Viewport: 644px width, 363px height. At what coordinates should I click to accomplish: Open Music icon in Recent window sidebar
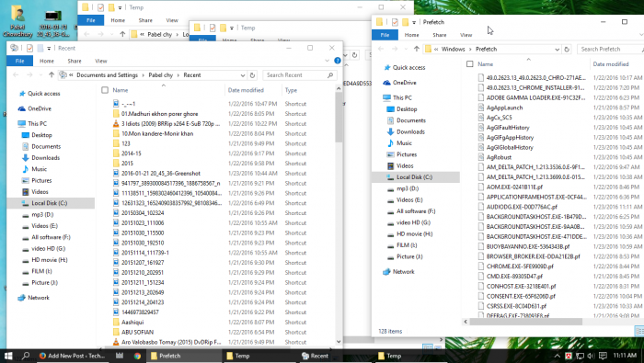(26, 169)
